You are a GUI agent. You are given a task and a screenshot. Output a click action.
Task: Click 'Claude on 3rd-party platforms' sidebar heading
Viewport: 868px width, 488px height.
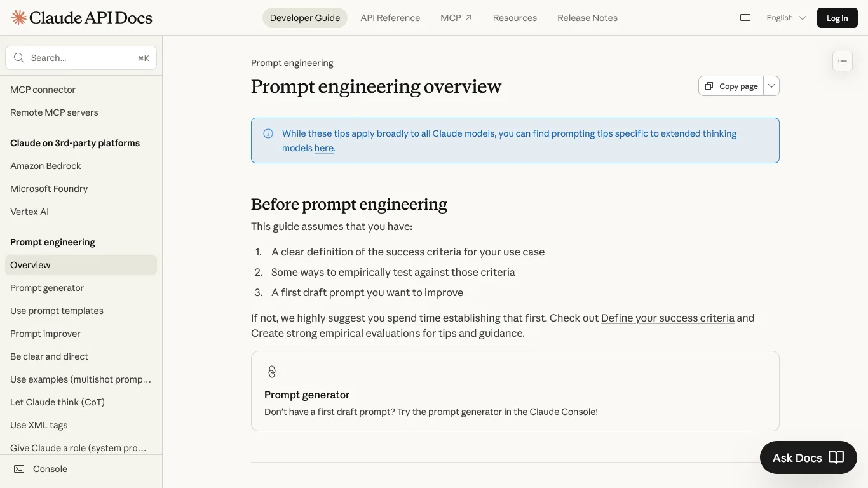coord(75,143)
